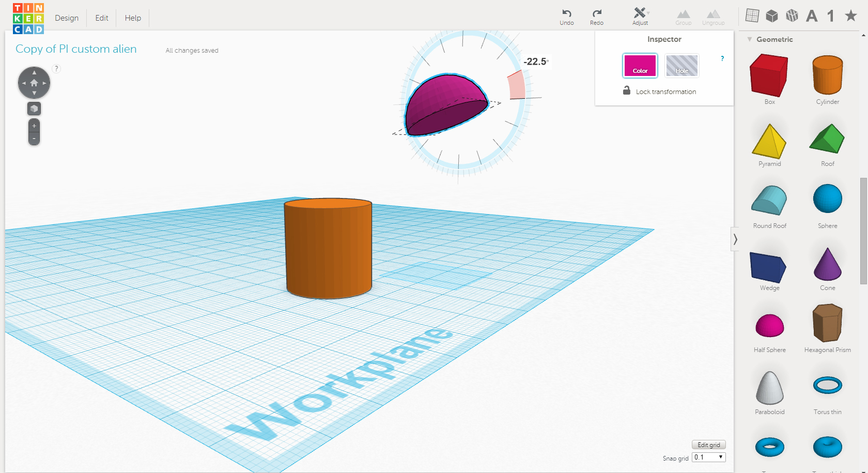Open the Snap grid dropdown
The height and width of the screenshot is (473, 868).
click(x=709, y=457)
